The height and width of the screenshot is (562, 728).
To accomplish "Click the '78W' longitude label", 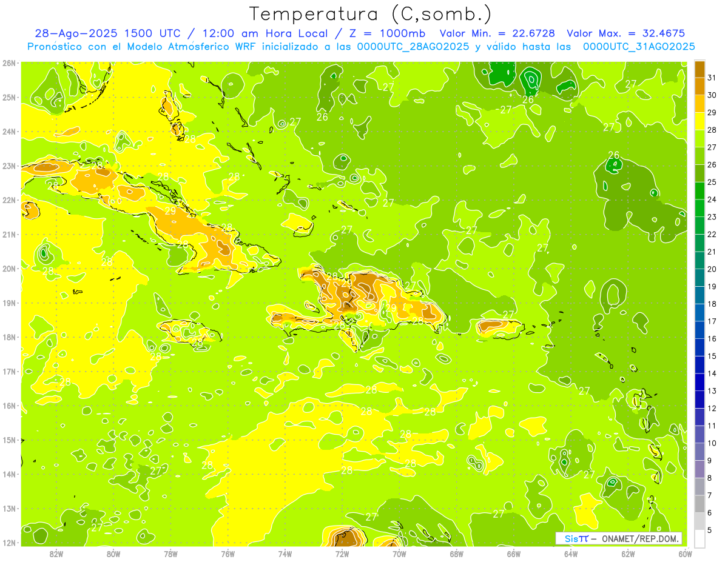I will [x=170, y=554].
